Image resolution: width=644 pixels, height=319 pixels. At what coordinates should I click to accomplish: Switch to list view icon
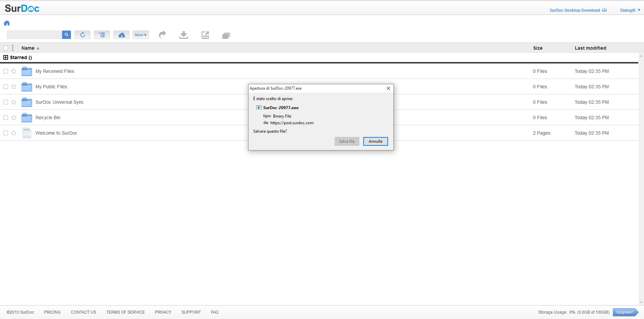point(102,35)
